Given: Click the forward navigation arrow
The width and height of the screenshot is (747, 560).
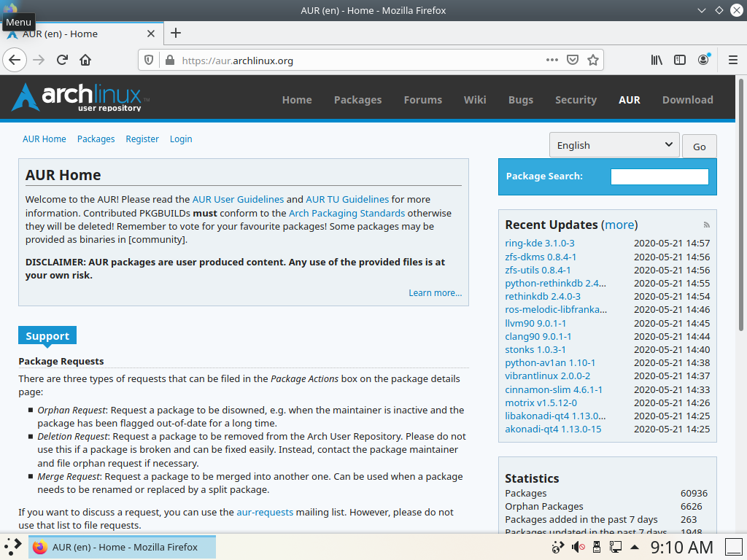Looking at the screenshot, I should click(39, 60).
